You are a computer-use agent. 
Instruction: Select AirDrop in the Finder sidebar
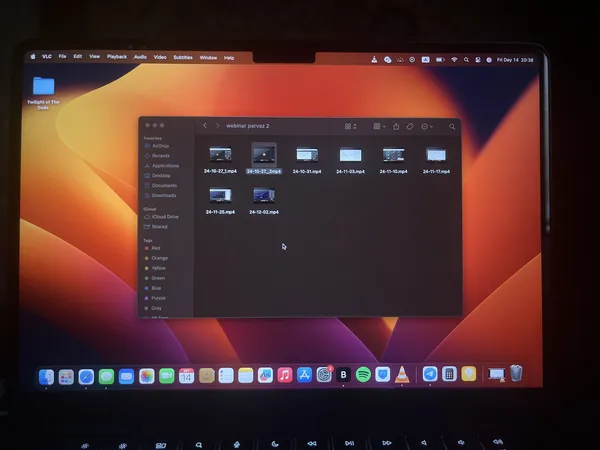(160, 146)
